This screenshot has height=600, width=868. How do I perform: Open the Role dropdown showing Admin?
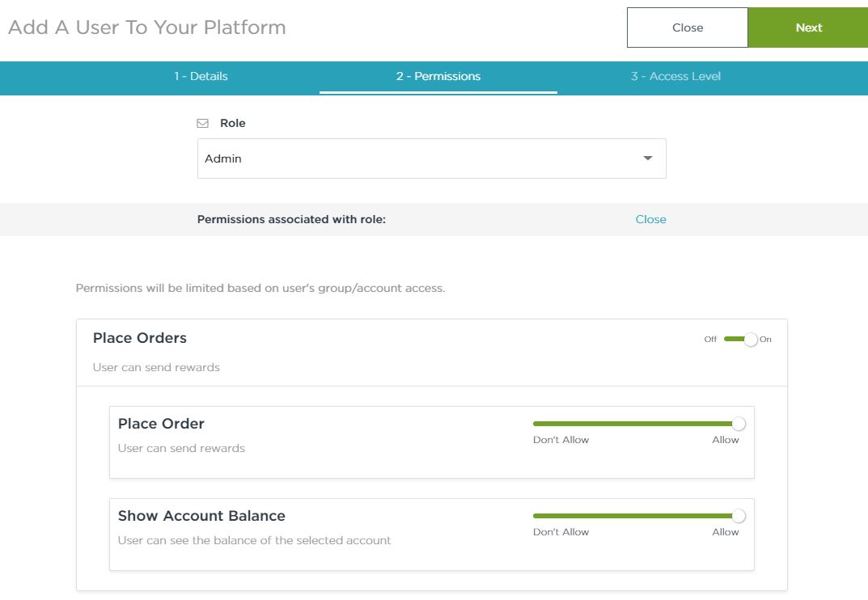[430, 158]
